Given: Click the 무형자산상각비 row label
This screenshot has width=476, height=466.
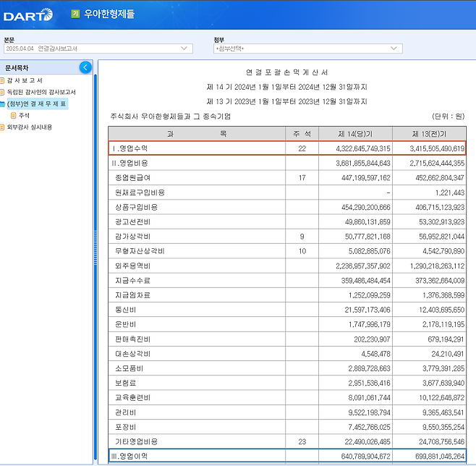Looking at the screenshot, I should point(140,251).
